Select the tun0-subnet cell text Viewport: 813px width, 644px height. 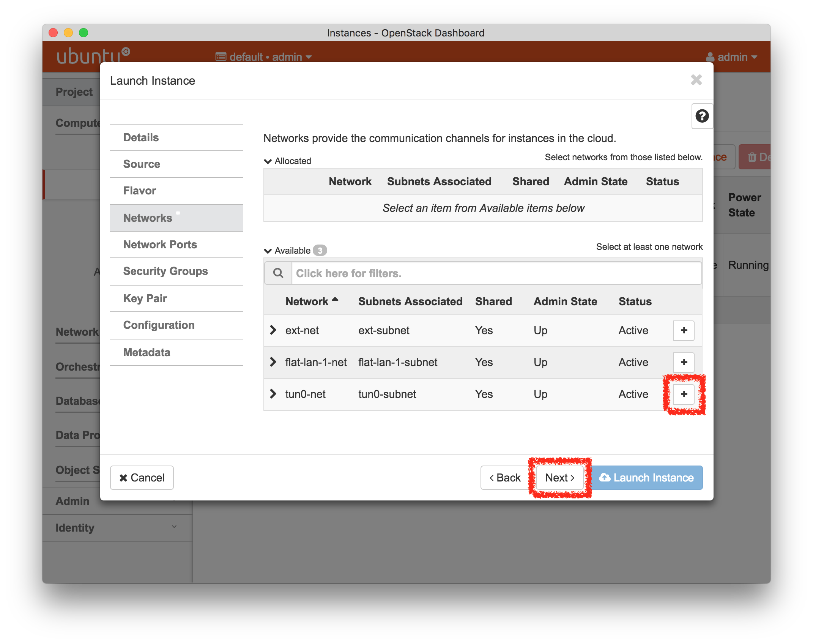point(387,394)
